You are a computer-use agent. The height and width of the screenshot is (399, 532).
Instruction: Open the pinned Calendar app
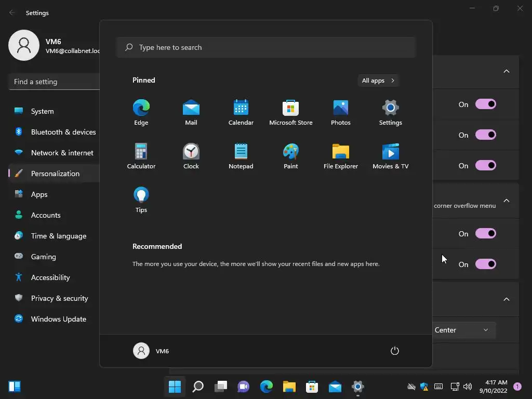pos(241,112)
